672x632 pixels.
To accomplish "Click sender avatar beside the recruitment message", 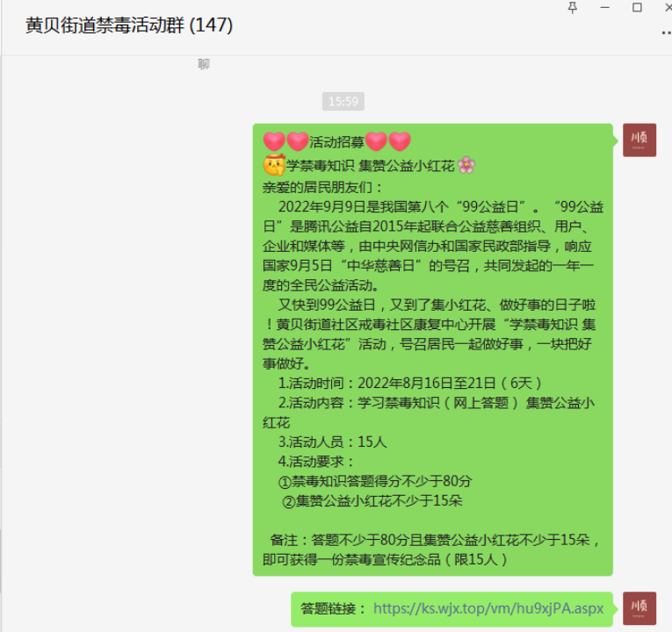I will [x=639, y=140].
